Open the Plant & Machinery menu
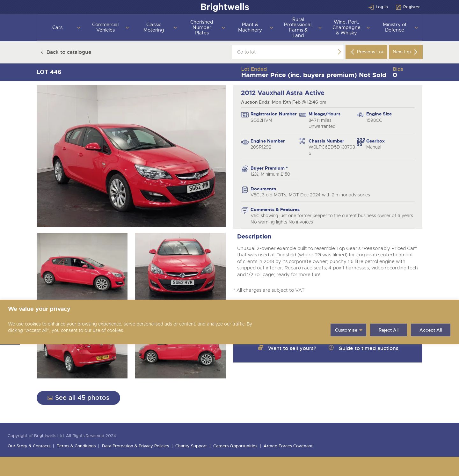Viewport: 459px width, 476px height. point(250,27)
